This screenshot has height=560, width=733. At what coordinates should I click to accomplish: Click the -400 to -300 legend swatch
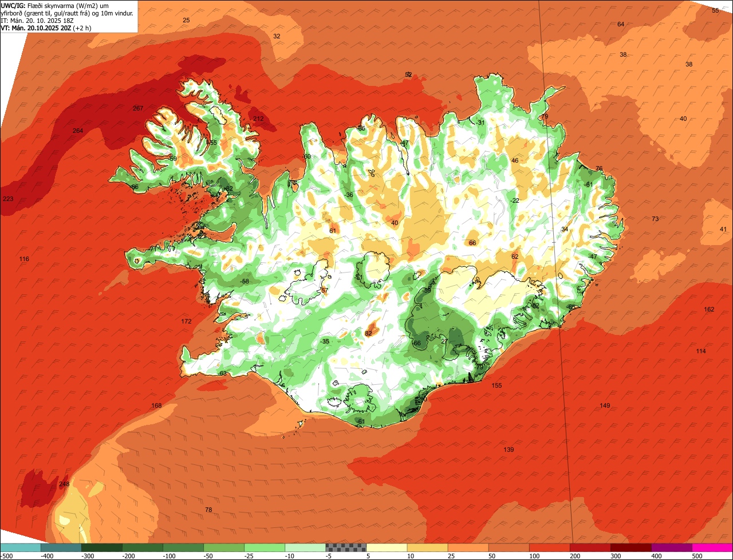pyautogui.click(x=61, y=547)
